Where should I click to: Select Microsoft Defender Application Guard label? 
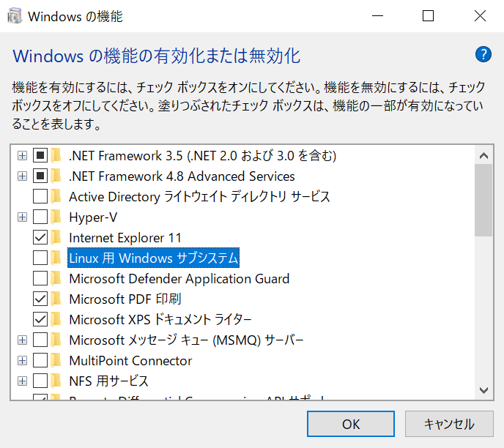(x=179, y=279)
